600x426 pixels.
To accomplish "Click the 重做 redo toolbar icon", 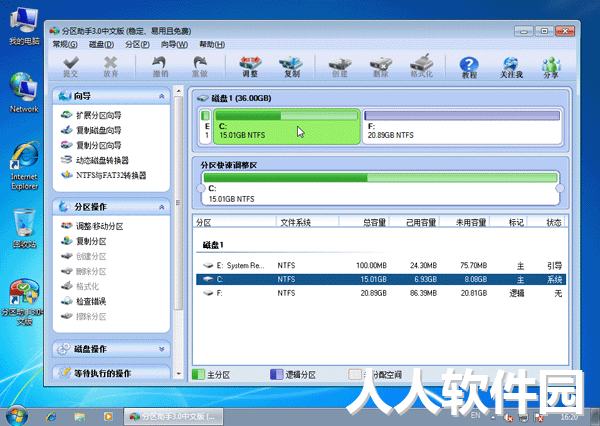I will coord(199,66).
